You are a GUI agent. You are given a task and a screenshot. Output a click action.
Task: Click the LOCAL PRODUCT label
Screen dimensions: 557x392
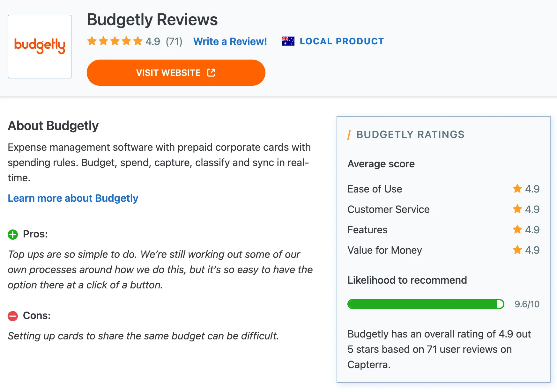click(342, 41)
